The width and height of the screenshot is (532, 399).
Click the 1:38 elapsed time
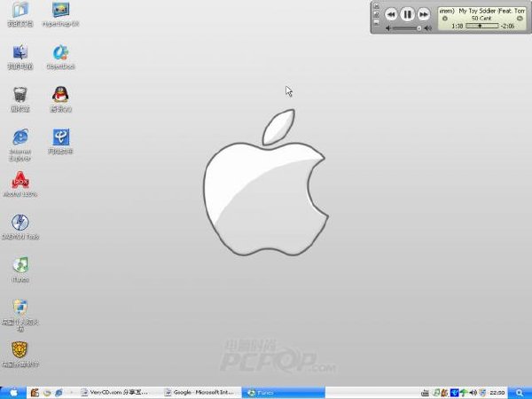(458, 26)
